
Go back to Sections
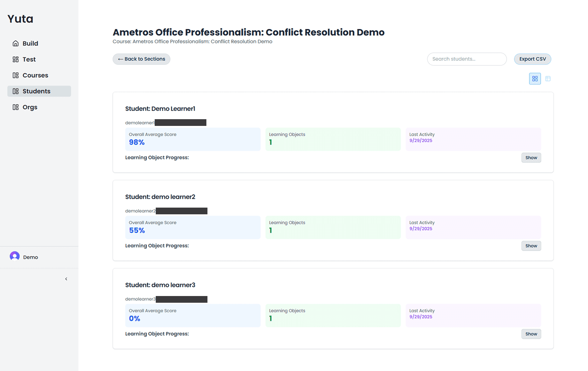tap(142, 59)
